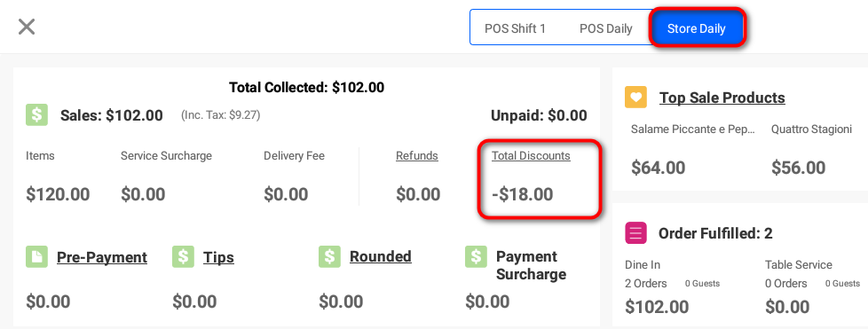Click the Tips dollar icon
The height and width of the screenshot is (329, 868).
(183, 257)
